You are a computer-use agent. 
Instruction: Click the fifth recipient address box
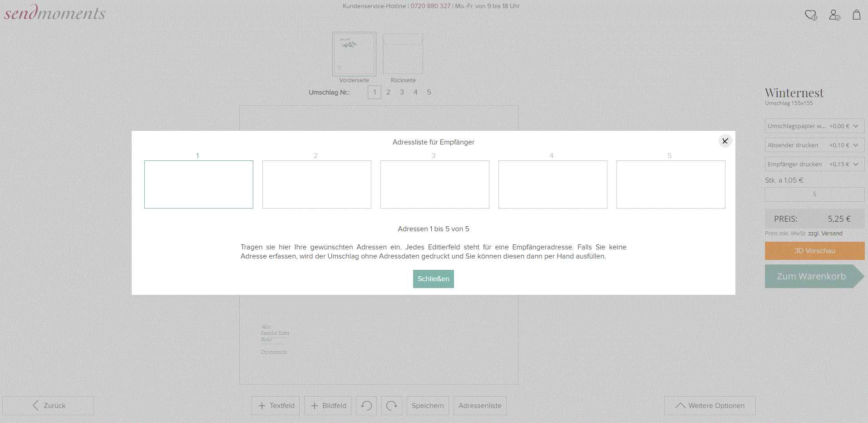tap(671, 184)
